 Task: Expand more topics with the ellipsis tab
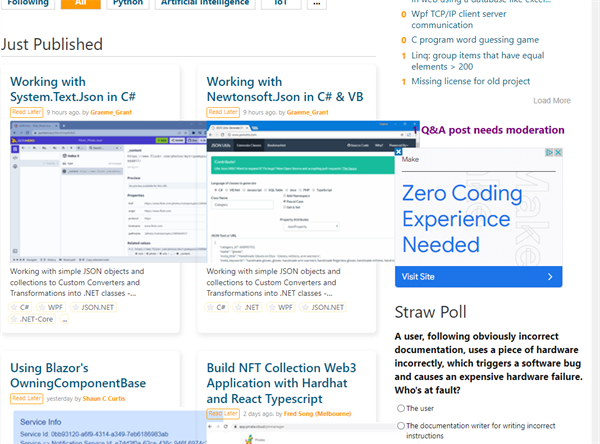(317, 3)
